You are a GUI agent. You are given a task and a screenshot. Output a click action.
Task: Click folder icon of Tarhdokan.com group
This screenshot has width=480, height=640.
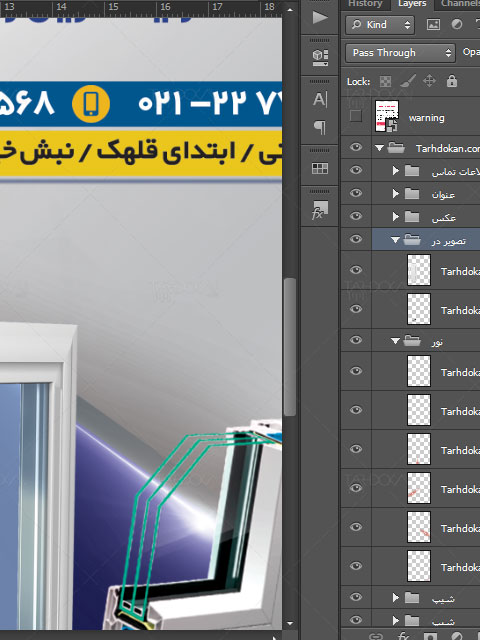click(x=396, y=147)
